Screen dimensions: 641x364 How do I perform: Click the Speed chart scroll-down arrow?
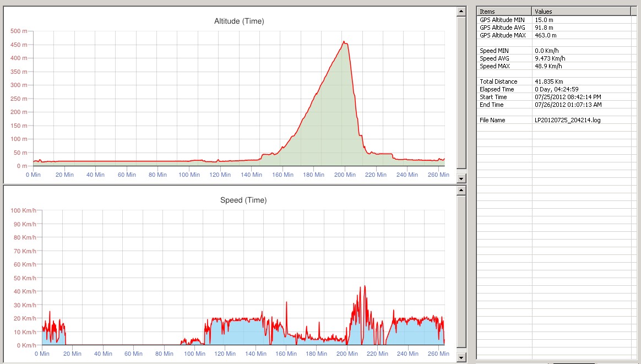[x=461, y=358]
